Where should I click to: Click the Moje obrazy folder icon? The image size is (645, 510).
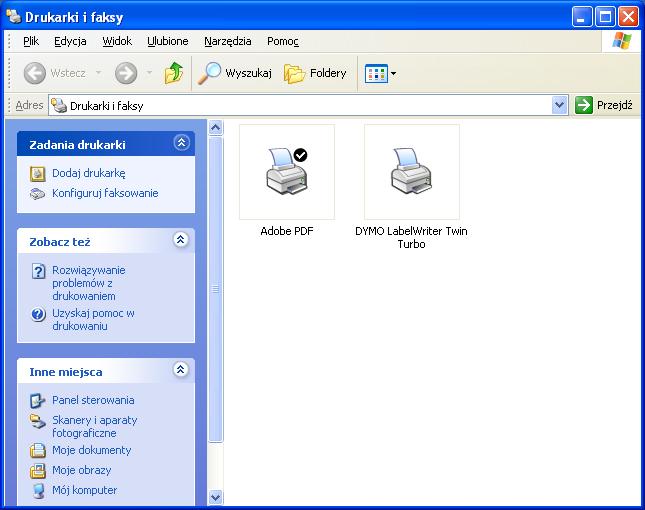click(x=37, y=471)
